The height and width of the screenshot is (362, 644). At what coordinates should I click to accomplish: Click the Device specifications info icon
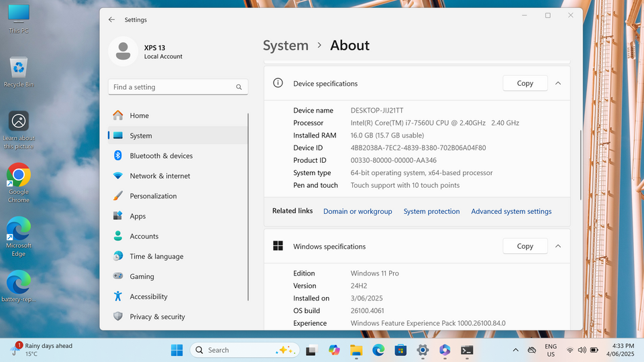(x=278, y=83)
